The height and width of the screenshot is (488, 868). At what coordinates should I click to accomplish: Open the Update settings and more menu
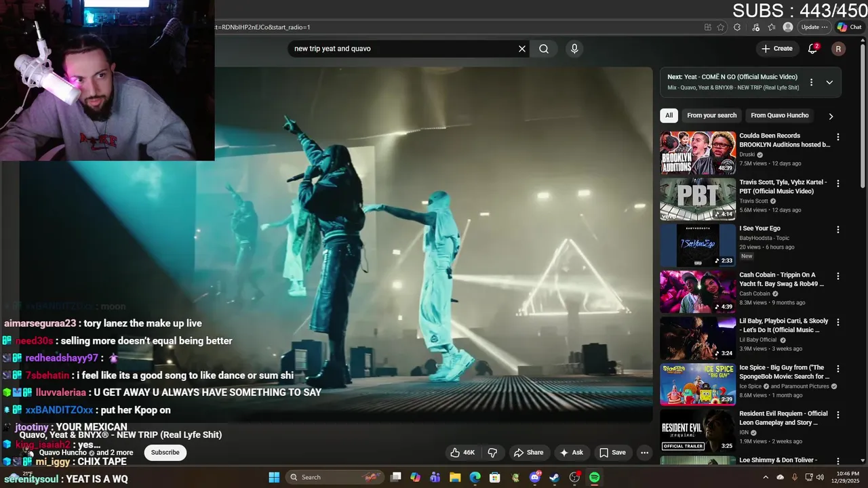click(x=814, y=27)
